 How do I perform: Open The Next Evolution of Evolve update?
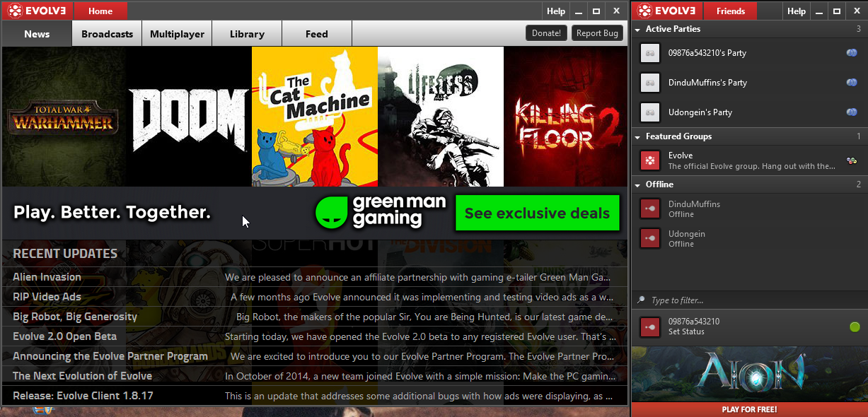tap(315, 376)
